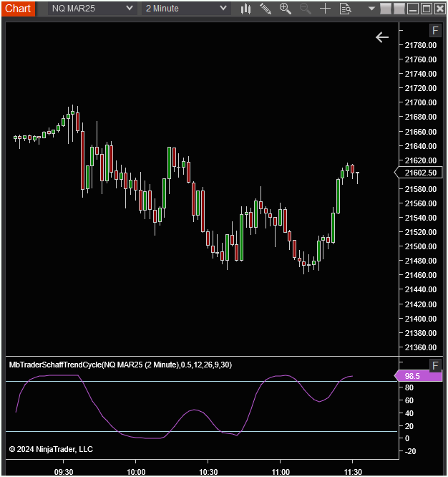
Task: Click the F button on price panel
Action: click(435, 30)
